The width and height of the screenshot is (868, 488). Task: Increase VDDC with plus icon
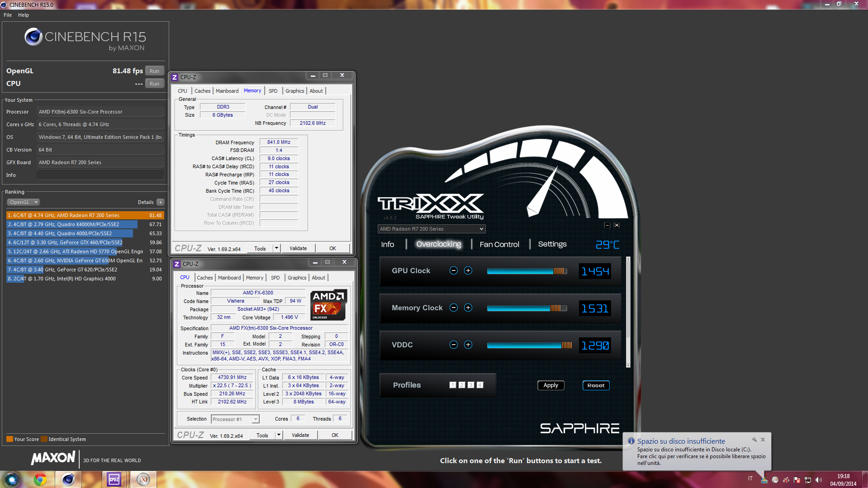coord(468,345)
